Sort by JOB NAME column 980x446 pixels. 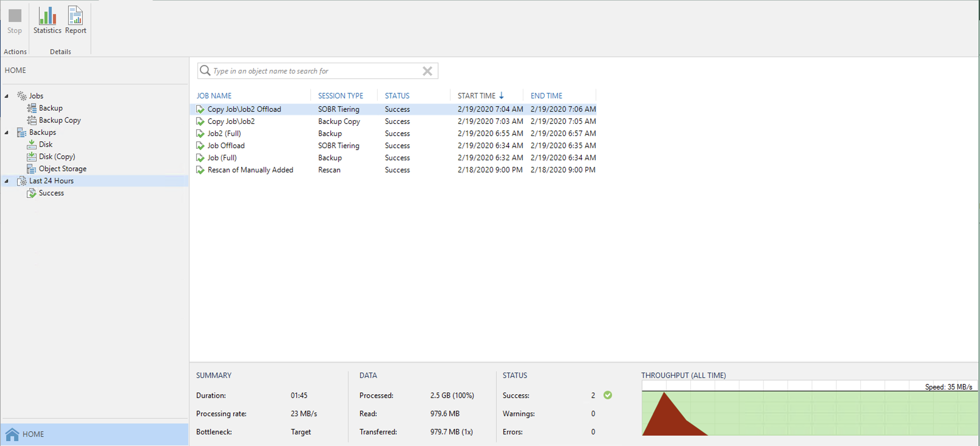[x=214, y=96]
